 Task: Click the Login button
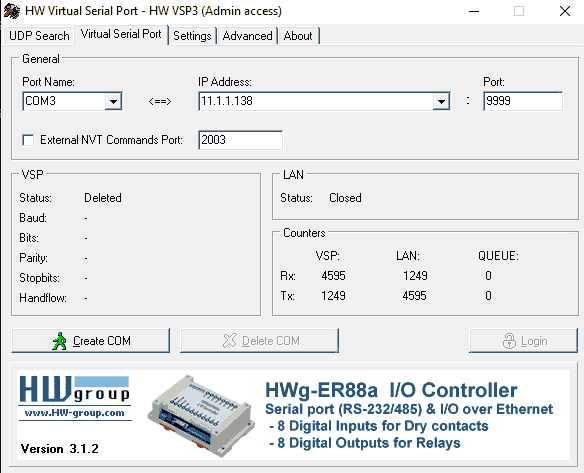(x=523, y=341)
